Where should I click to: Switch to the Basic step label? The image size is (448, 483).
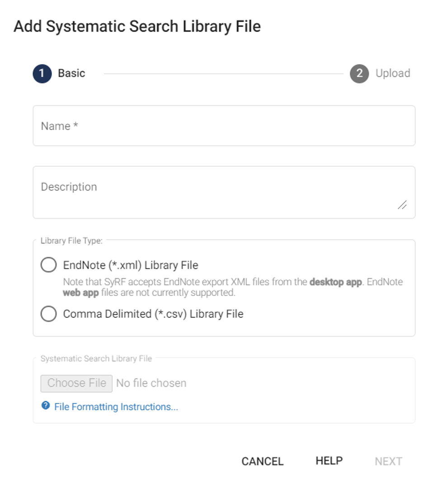pos(71,73)
